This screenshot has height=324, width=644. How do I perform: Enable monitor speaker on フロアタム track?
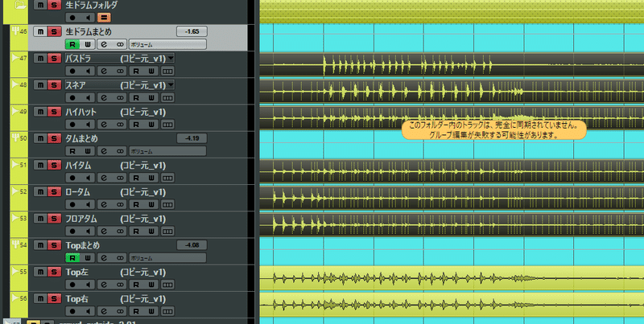click(88, 231)
